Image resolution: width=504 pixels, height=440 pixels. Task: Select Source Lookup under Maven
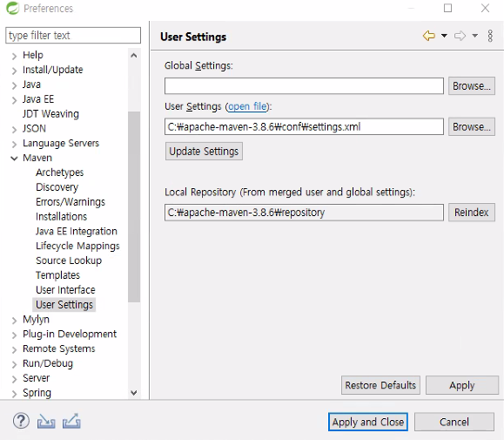click(69, 261)
